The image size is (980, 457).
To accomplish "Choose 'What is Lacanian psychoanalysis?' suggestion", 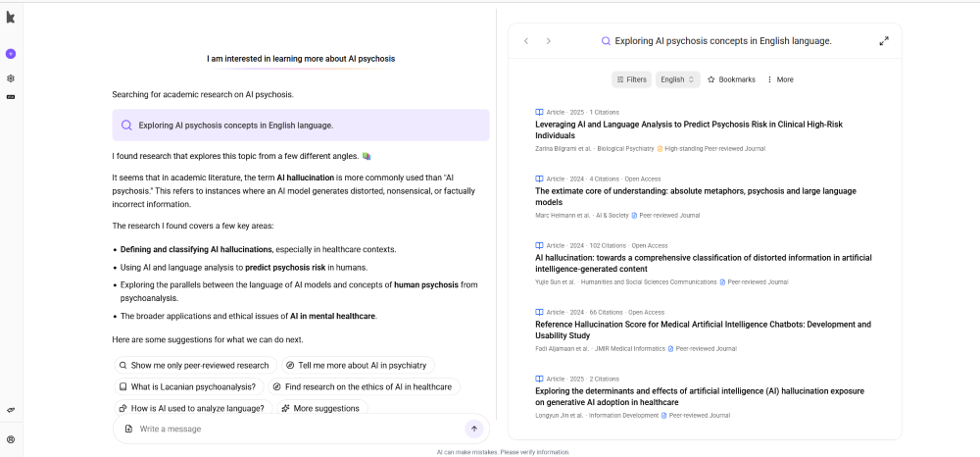I will (189, 387).
